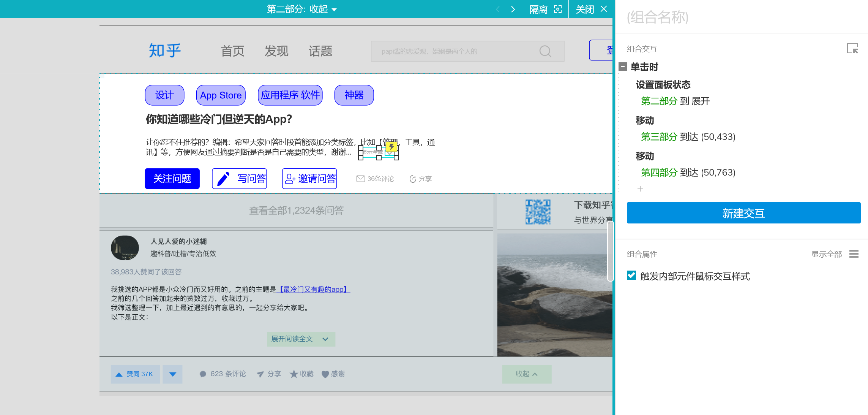Viewport: 868px width, 415px height.
Task: Open the 话题 navigation tab
Action: [x=320, y=51]
